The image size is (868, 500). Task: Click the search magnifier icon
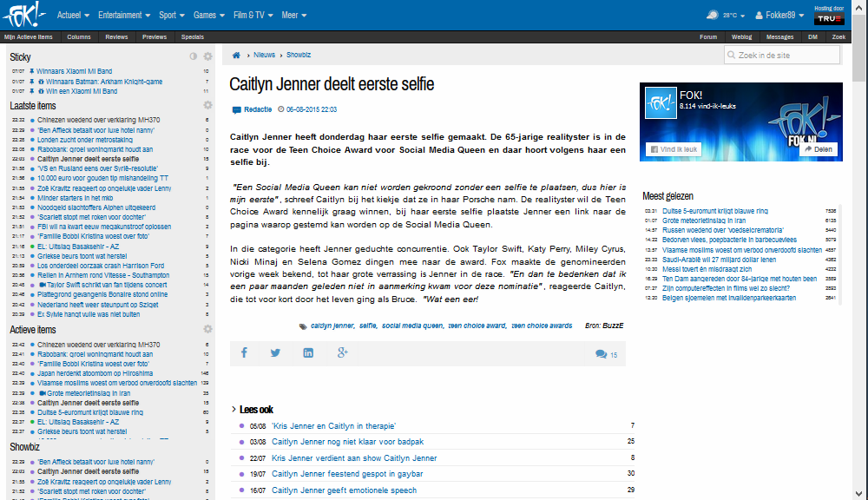(x=731, y=55)
